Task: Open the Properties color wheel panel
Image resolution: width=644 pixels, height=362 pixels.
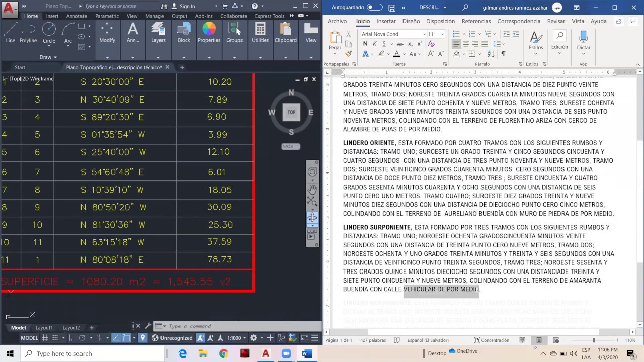Action: click(x=209, y=33)
